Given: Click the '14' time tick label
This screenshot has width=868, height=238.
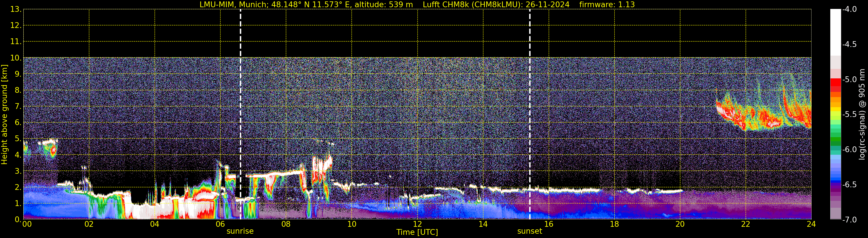Looking at the screenshot, I should (483, 224).
